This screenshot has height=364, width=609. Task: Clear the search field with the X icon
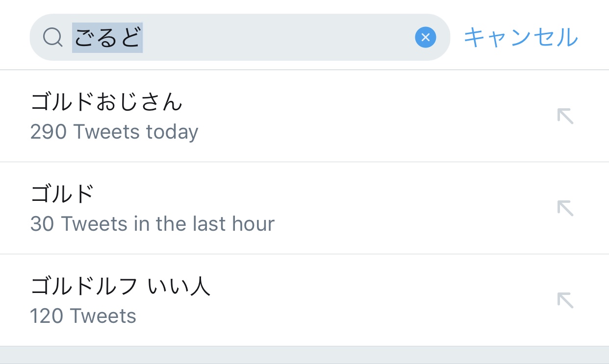(425, 37)
